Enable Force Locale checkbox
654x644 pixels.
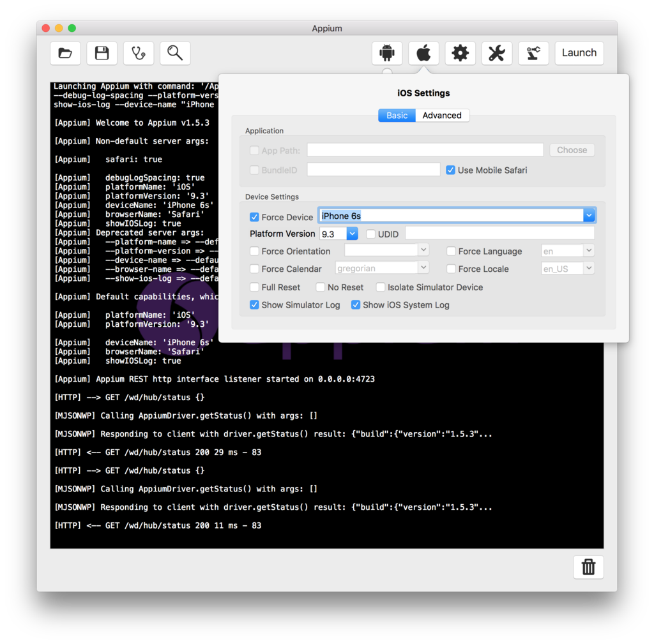point(451,269)
